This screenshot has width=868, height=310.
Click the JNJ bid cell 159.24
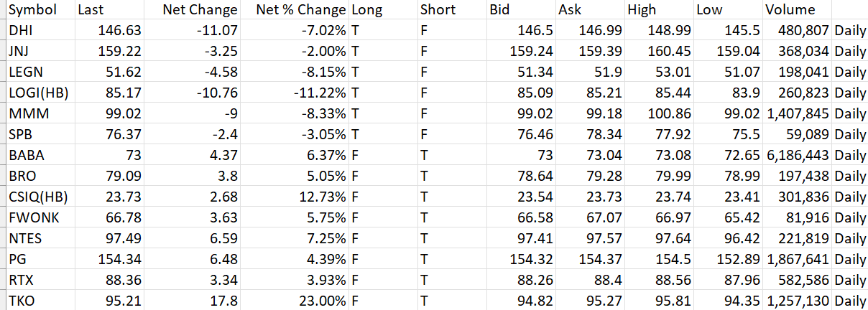click(521, 51)
